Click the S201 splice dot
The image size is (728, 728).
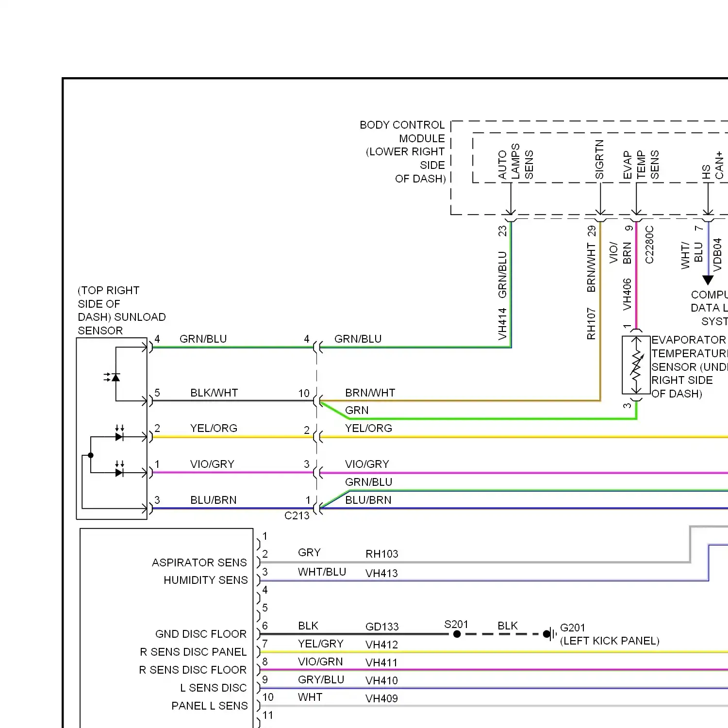coord(457,634)
